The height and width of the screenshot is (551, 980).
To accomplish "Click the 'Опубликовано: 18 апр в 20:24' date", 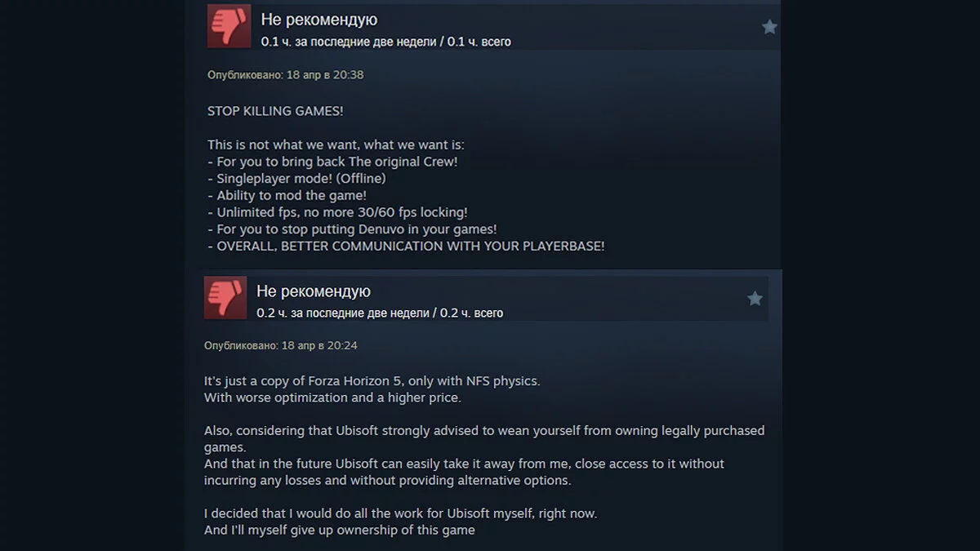I will (280, 346).
